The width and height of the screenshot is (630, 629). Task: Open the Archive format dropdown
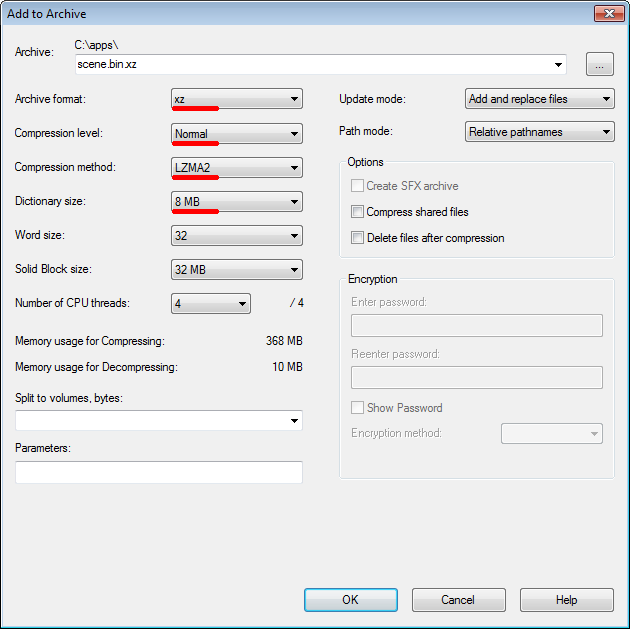coord(237,99)
